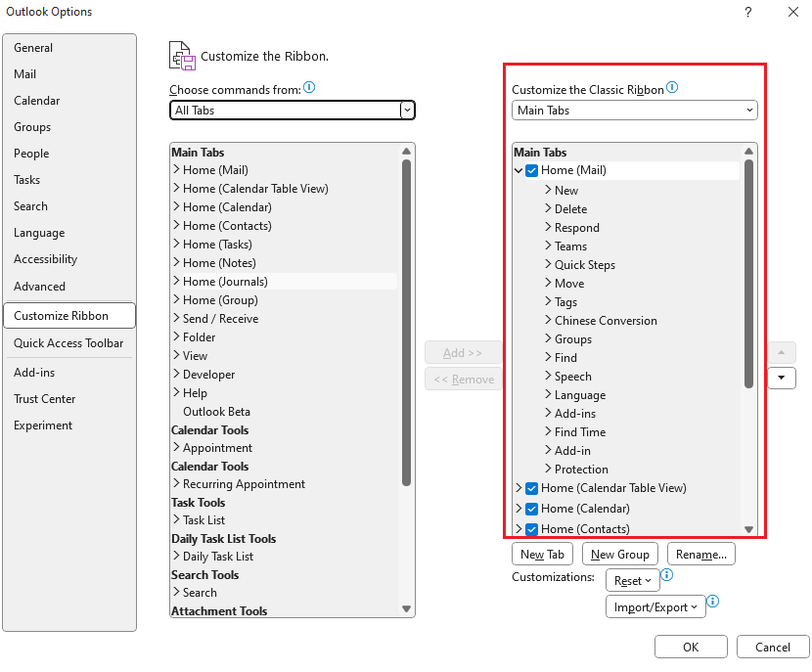Screen dimensions: 812x672
Task: Click the New Group button
Action: [620, 555]
